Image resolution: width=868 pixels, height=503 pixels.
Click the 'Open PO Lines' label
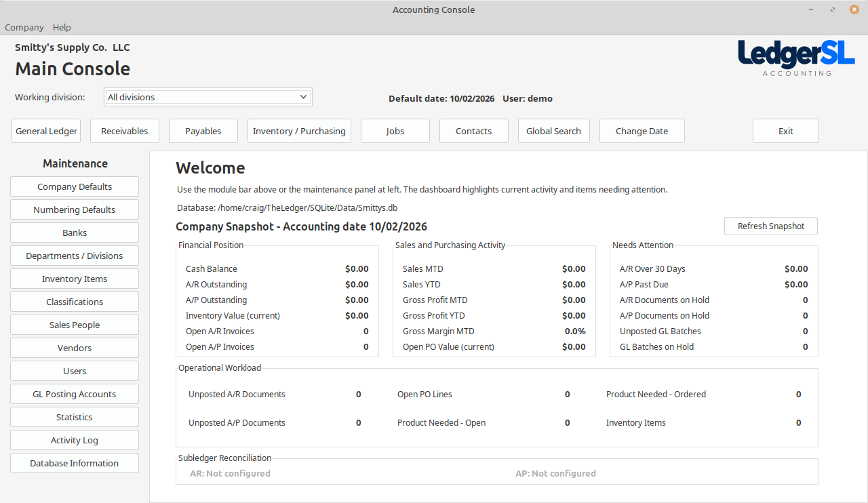point(425,395)
